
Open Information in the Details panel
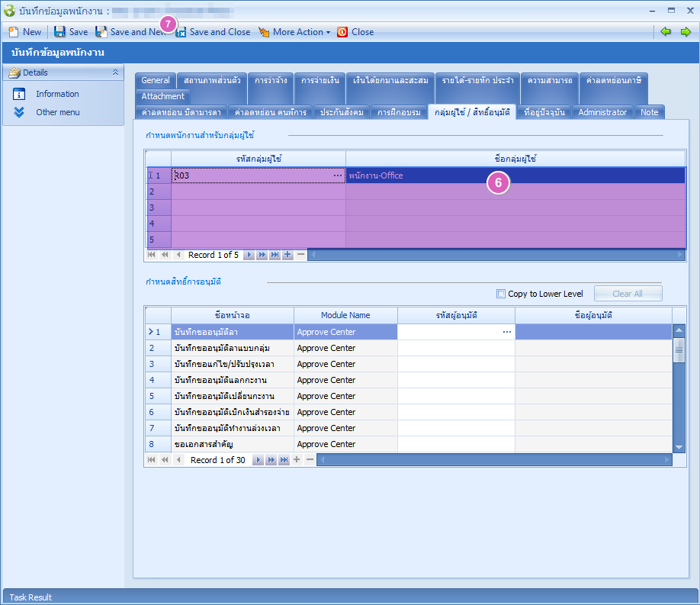pos(57,94)
